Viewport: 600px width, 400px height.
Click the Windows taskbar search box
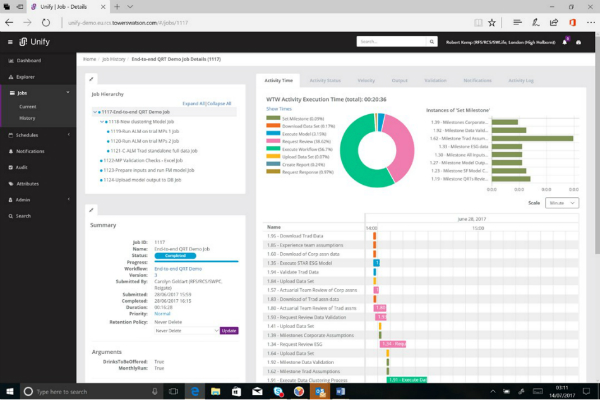[x=92, y=392]
